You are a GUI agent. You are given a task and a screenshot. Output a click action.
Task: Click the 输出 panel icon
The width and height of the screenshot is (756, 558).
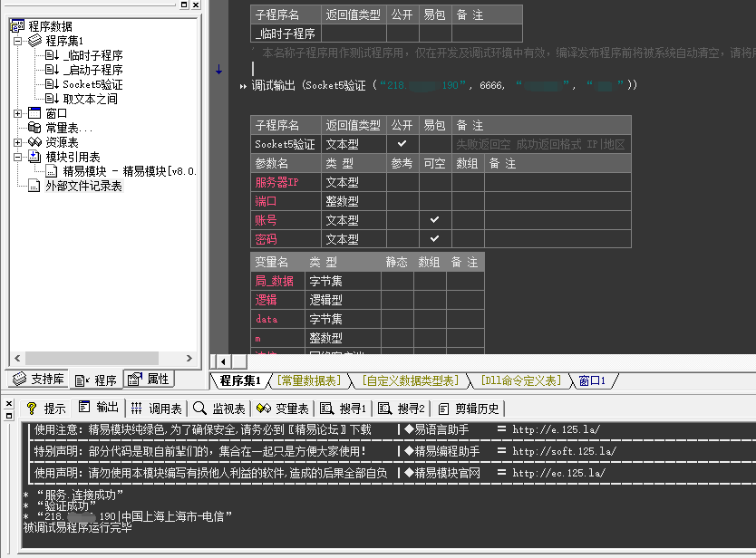[84, 407]
